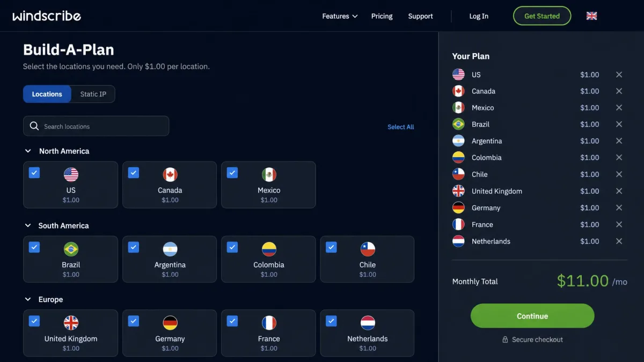Click Mexico flag in location card
This screenshot has width=644, height=362.
pos(269,175)
